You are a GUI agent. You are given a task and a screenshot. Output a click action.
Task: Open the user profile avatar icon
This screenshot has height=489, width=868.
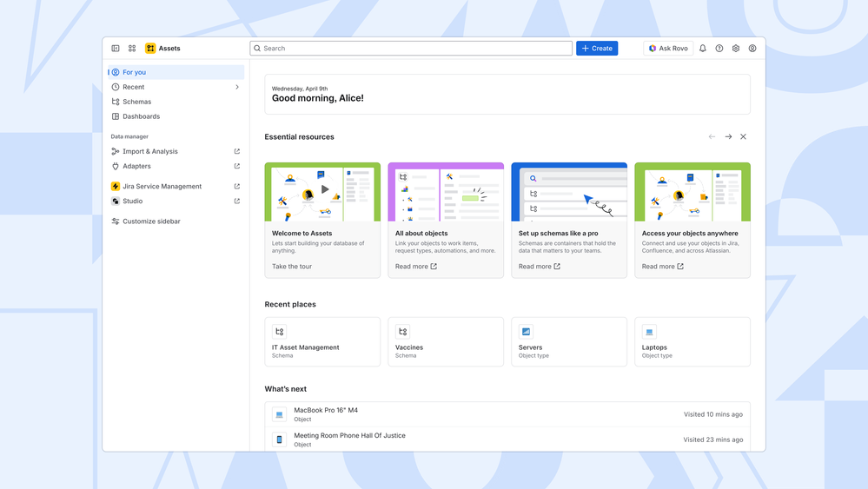(x=752, y=48)
